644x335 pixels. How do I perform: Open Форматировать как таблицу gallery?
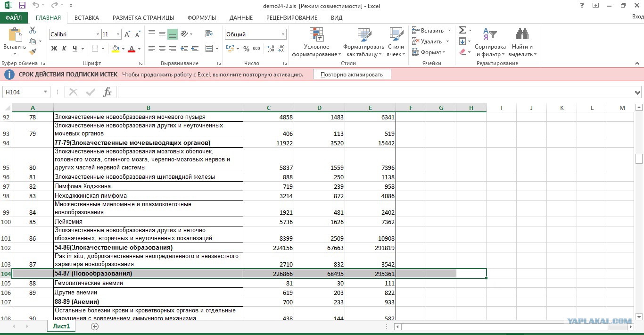tap(363, 42)
